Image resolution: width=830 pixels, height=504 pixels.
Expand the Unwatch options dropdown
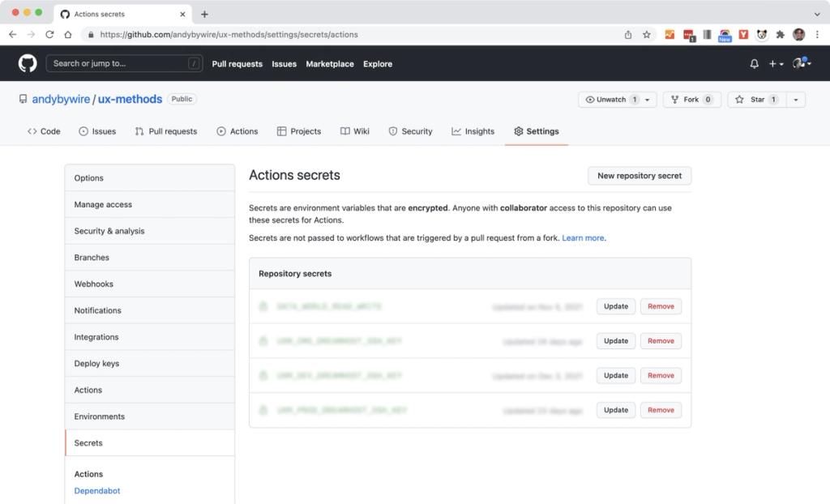point(647,100)
